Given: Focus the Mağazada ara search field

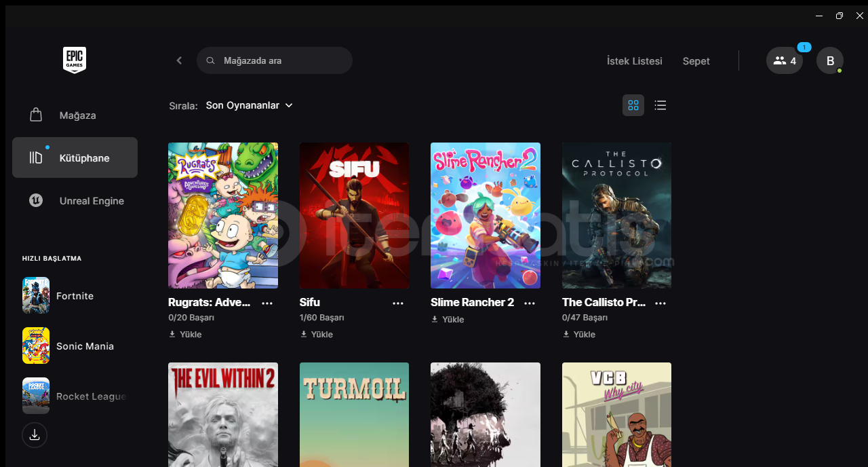Looking at the screenshot, I should pos(275,60).
